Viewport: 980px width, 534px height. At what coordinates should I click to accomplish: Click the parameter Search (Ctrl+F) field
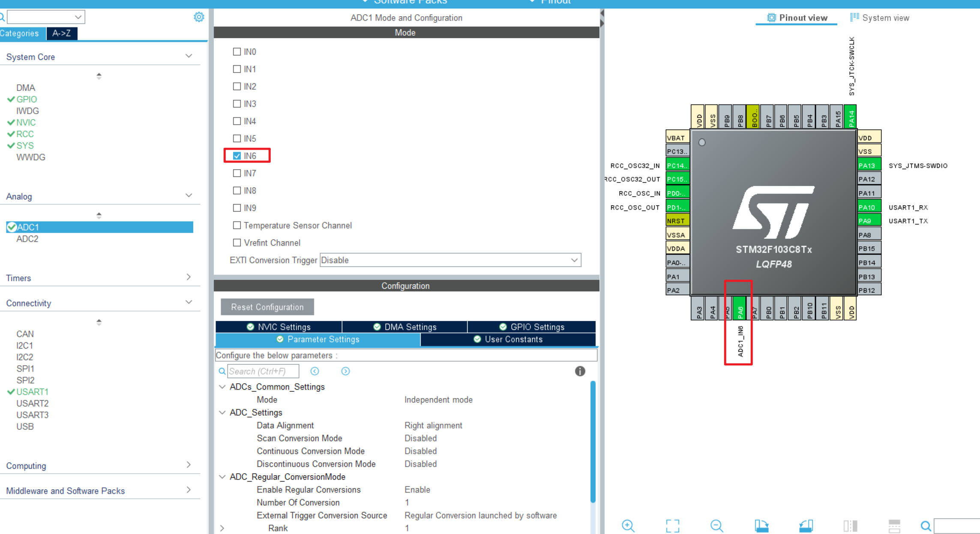tap(263, 371)
